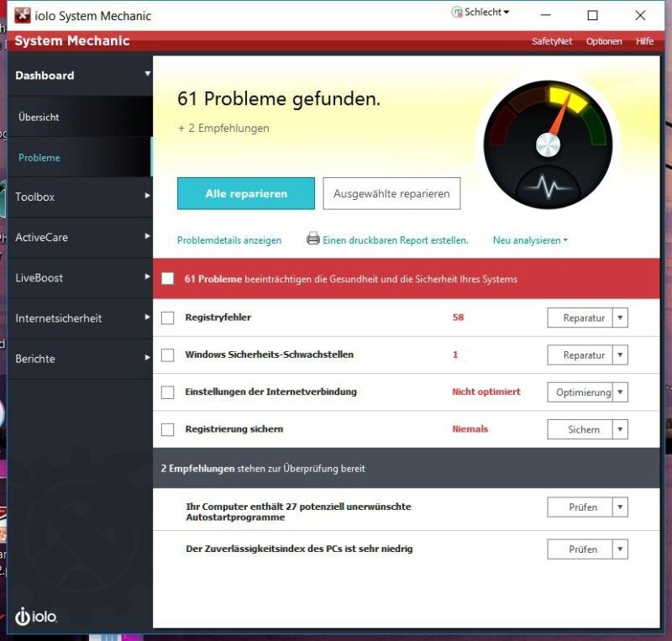Click the pulse heartbeat icon on gauge
The image size is (672, 641).
pyautogui.click(x=549, y=187)
